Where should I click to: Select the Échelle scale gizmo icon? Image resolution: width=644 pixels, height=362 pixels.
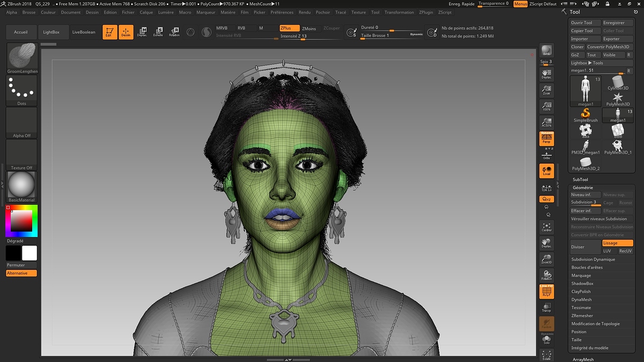click(158, 32)
